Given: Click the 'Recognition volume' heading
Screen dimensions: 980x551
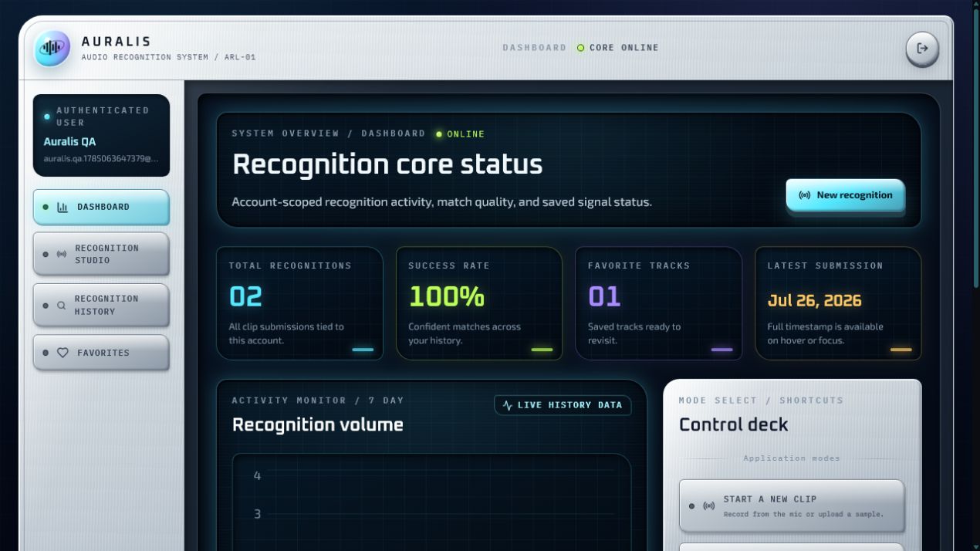Looking at the screenshot, I should (x=318, y=425).
